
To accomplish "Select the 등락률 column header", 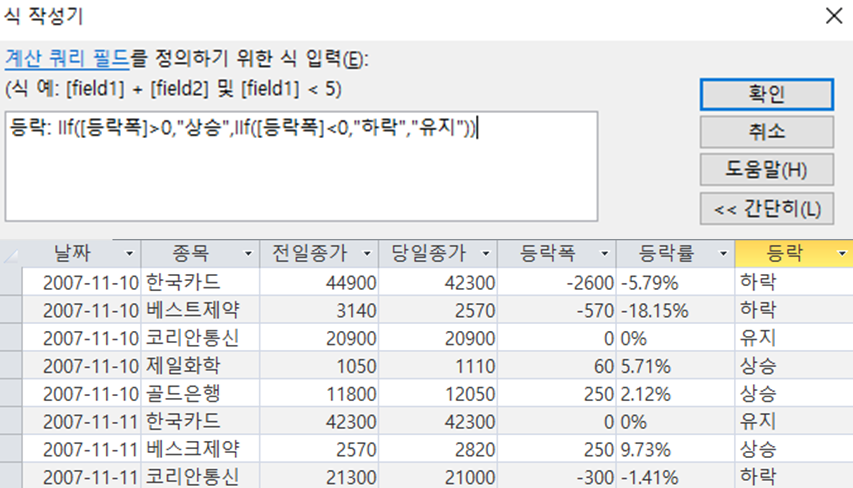I will [x=676, y=254].
